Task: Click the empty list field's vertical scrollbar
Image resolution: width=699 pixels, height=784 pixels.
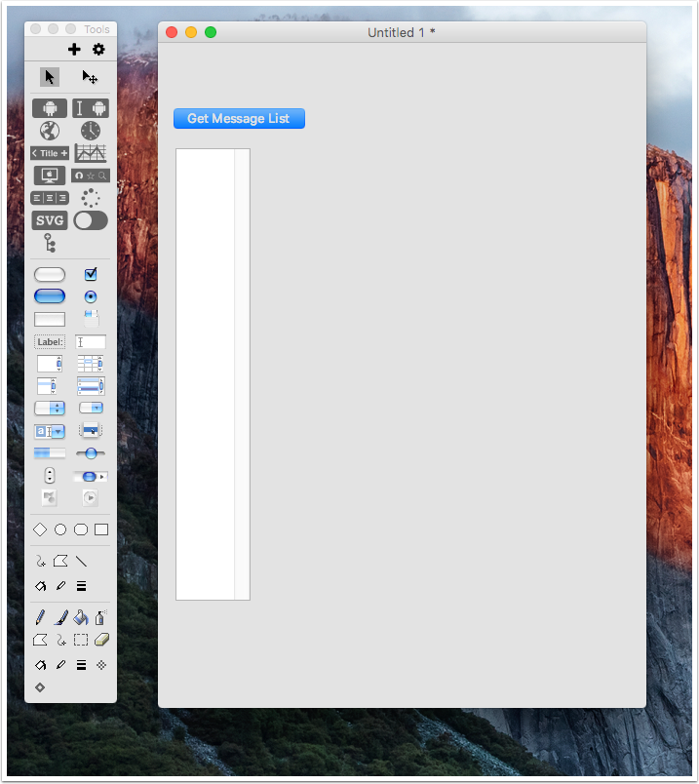Action: coord(242,374)
